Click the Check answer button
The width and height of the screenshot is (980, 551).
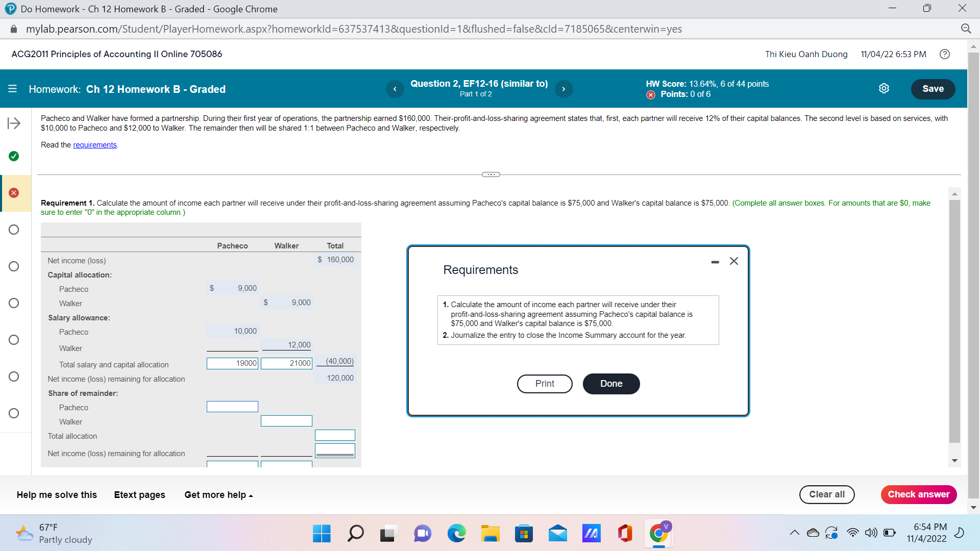[918, 494]
